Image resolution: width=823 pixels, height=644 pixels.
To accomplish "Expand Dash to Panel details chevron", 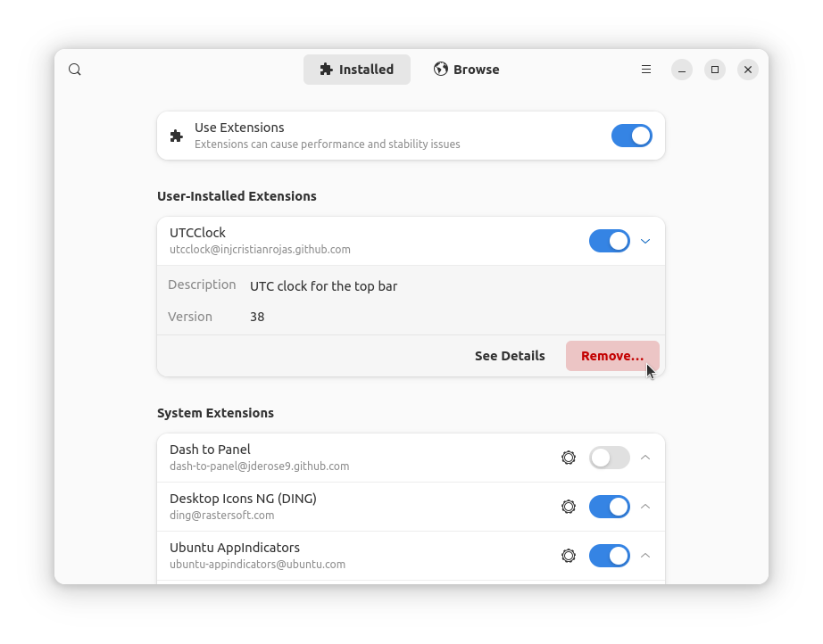I will click(645, 458).
